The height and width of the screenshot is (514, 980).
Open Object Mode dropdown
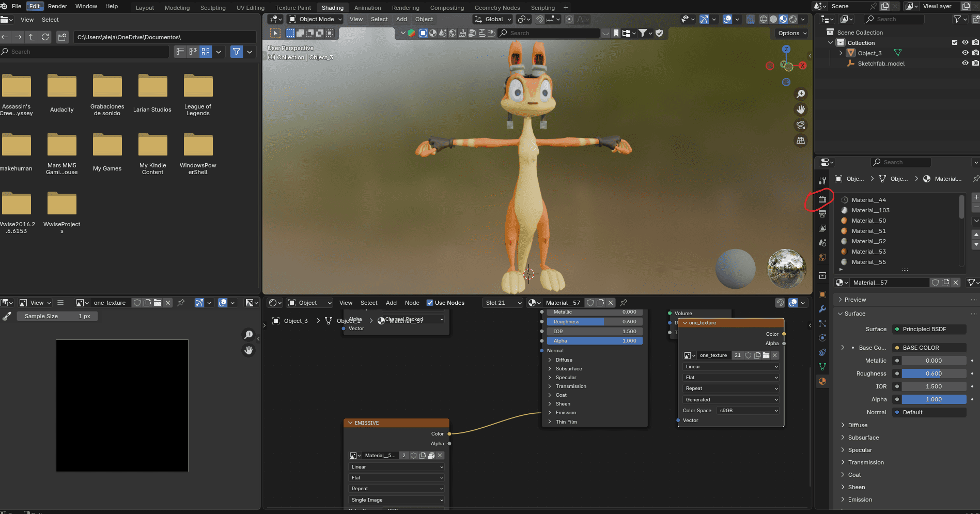[x=315, y=19]
